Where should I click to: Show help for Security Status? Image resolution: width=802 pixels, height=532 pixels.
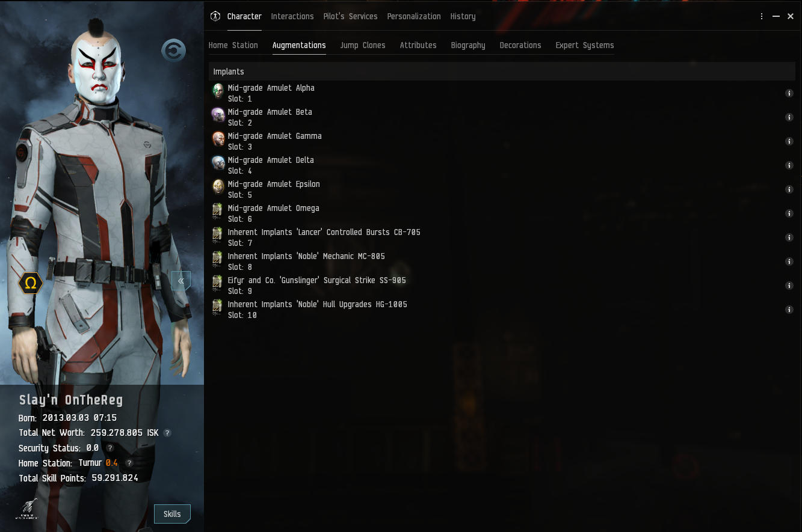click(110, 448)
